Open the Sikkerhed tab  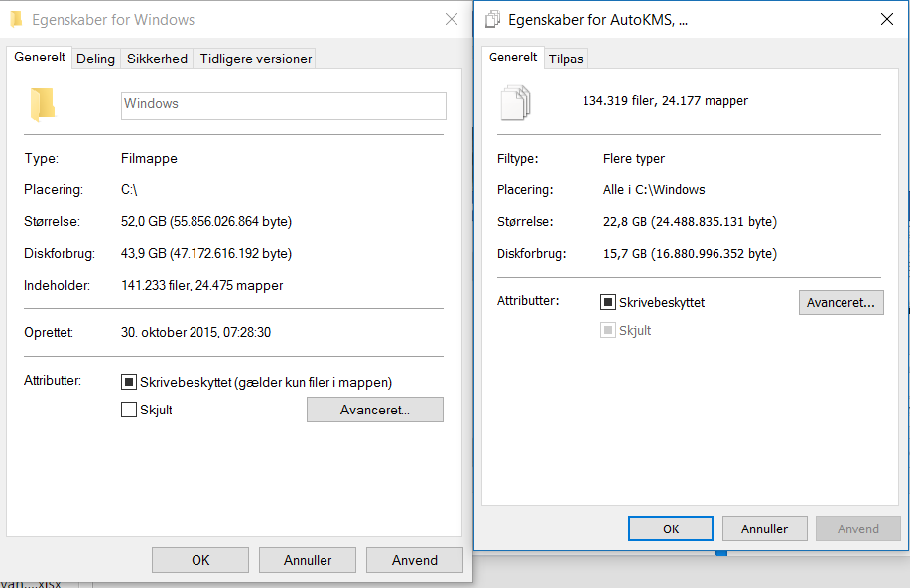[x=157, y=59]
